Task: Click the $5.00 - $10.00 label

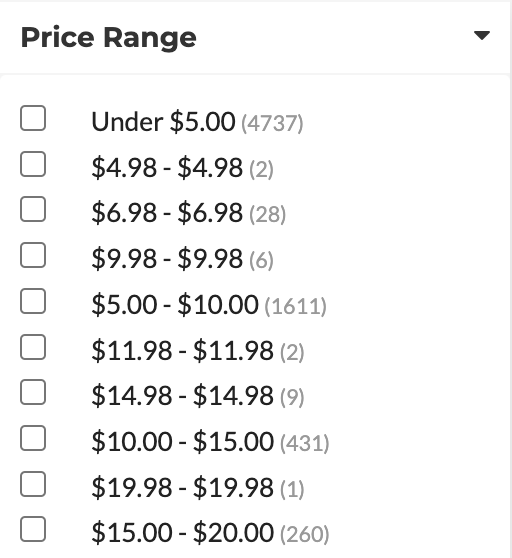Action: pyautogui.click(x=175, y=305)
